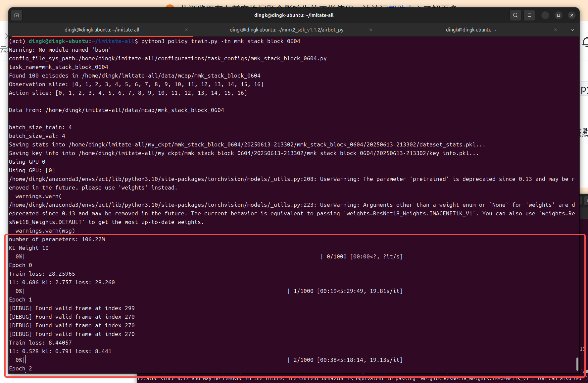Select the dingk@dingk-ubuntu: ~ tab
The image size is (588, 383).
tap(471, 30)
